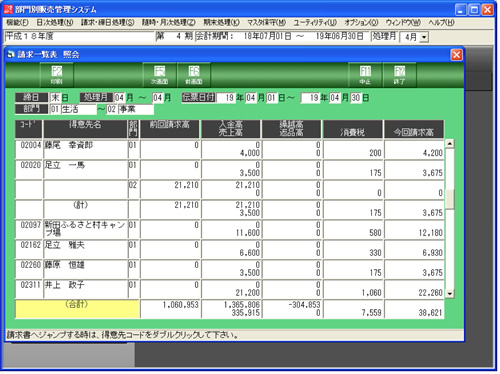Viewport: 500px width, 374px height.
Task: Click customer code 02260
Action: (31, 265)
